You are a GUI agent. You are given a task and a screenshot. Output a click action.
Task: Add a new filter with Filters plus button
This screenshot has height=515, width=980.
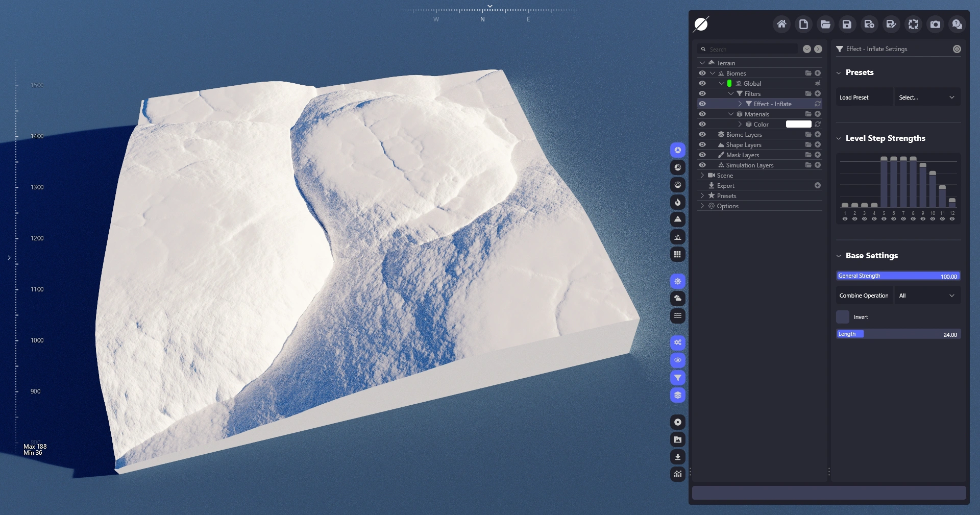pos(818,93)
